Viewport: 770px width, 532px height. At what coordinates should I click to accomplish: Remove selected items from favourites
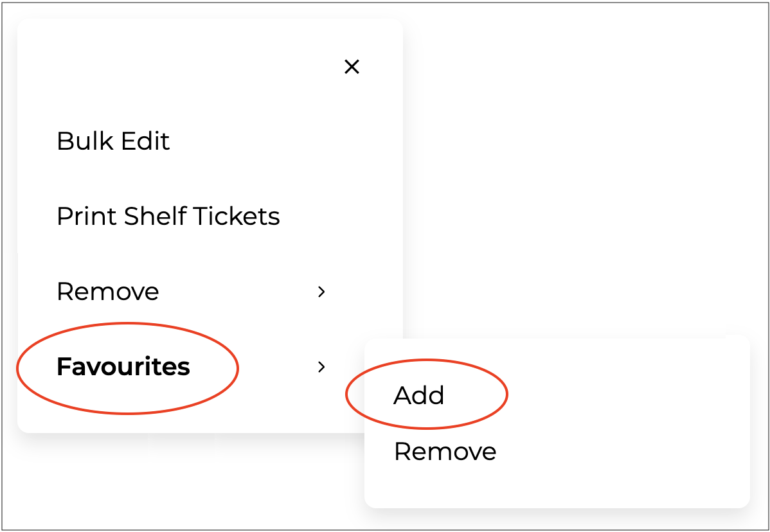click(445, 452)
